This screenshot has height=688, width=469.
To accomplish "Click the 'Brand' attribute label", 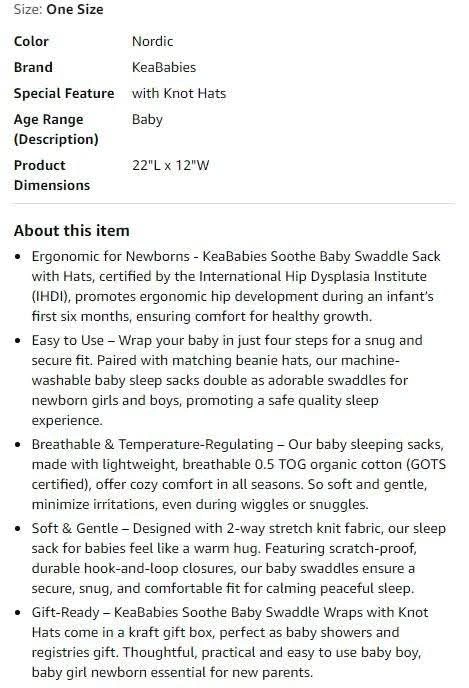I will point(33,67).
